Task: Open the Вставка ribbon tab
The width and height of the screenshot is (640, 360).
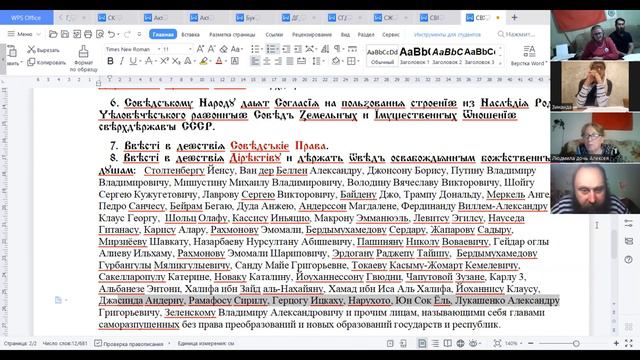Action: tap(190, 35)
